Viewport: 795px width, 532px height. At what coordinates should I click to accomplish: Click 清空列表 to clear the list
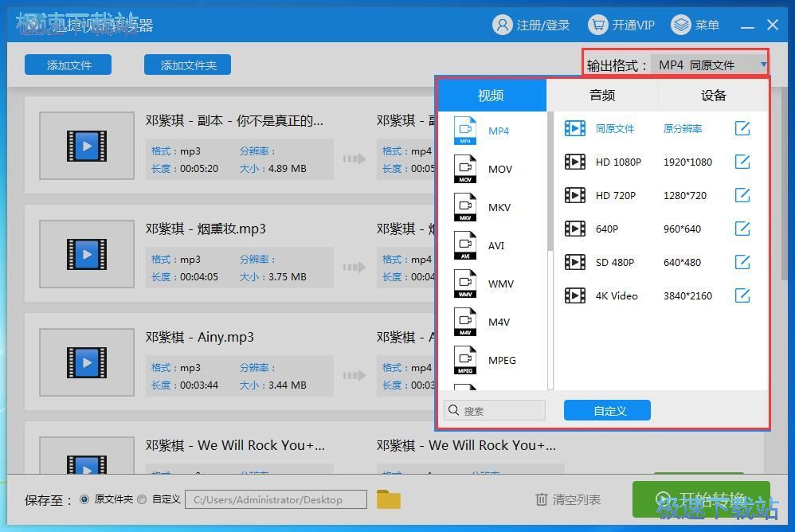coord(568,499)
